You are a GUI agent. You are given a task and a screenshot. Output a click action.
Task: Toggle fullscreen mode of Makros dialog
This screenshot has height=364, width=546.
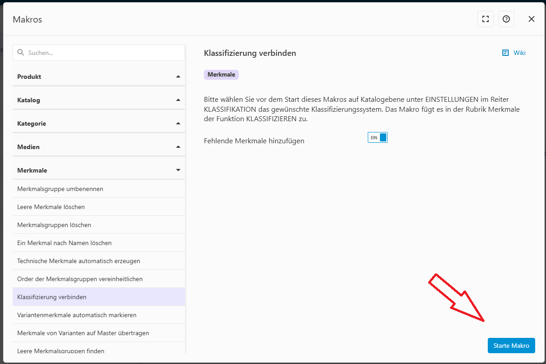485,19
